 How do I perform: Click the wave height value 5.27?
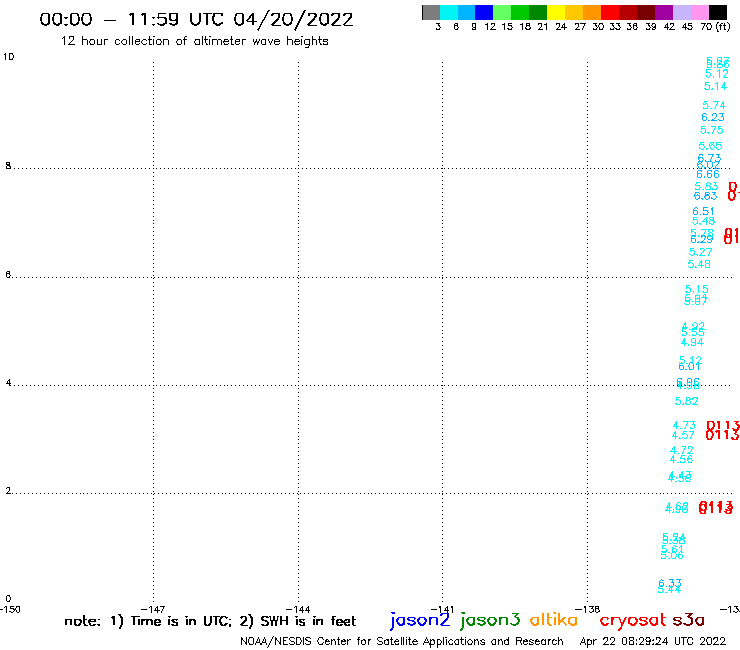[x=700, y=252]
